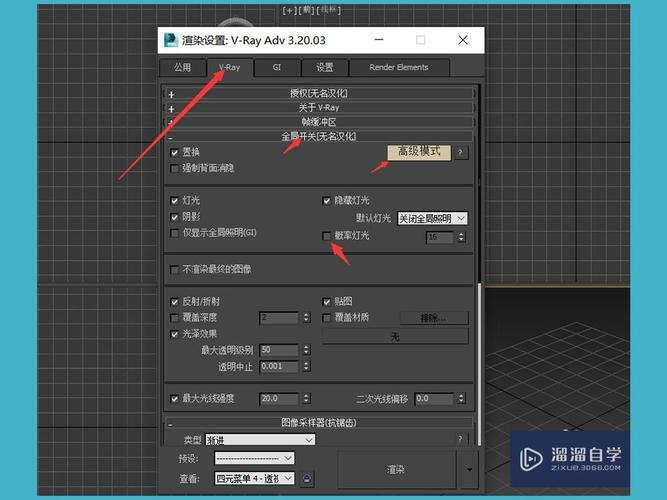Viewport: 667px width, 500px height.
Task: Adjust the 二次光线偏移 spinner
Action: click(461, 399)
